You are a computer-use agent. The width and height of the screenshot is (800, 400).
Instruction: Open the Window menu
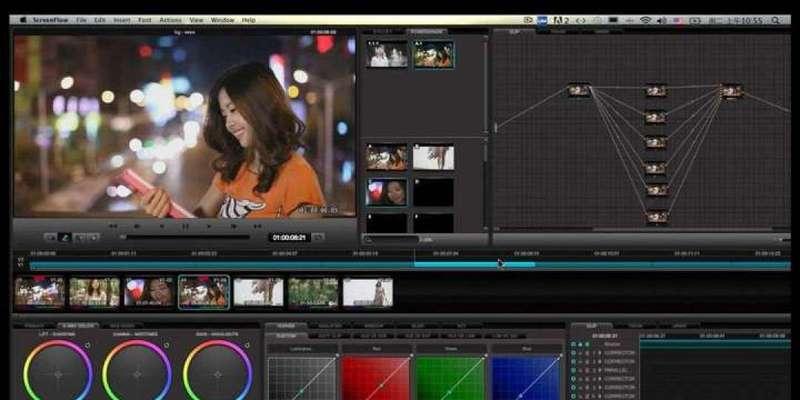pos(222,20)
